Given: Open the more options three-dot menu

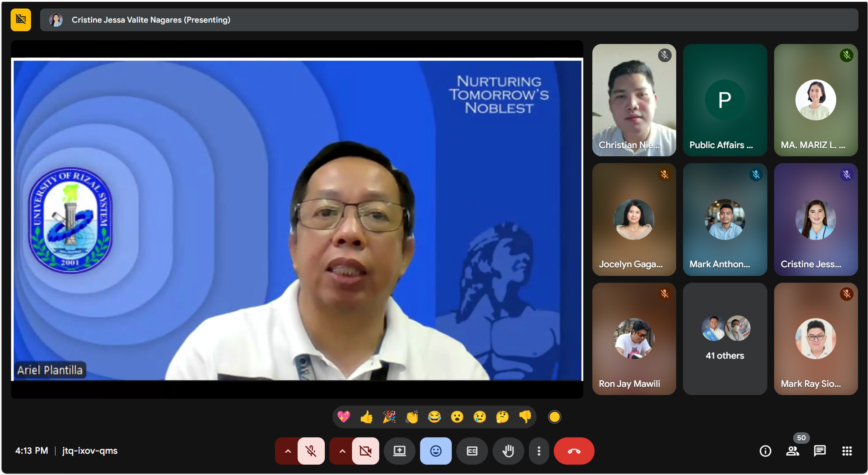Looking at the screenshot, I should pyautogui.click(x=539, y=451).
